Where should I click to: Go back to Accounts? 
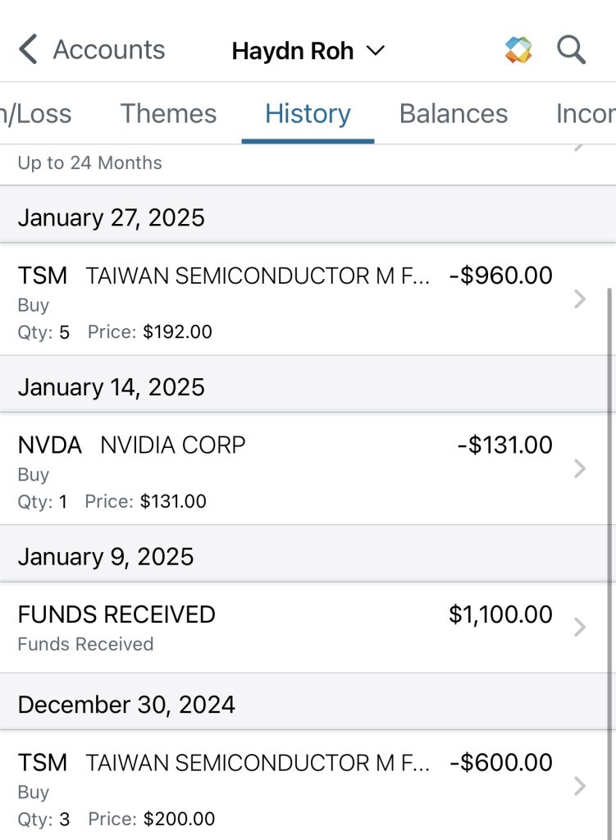pyautogui.click(x=108, y=50)
